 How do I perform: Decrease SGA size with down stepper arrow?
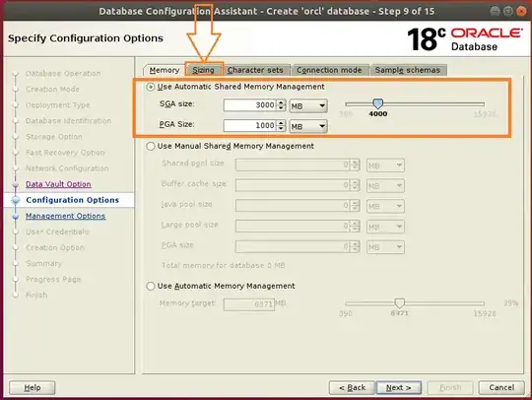pyautogui.click(x=281, y=108)
